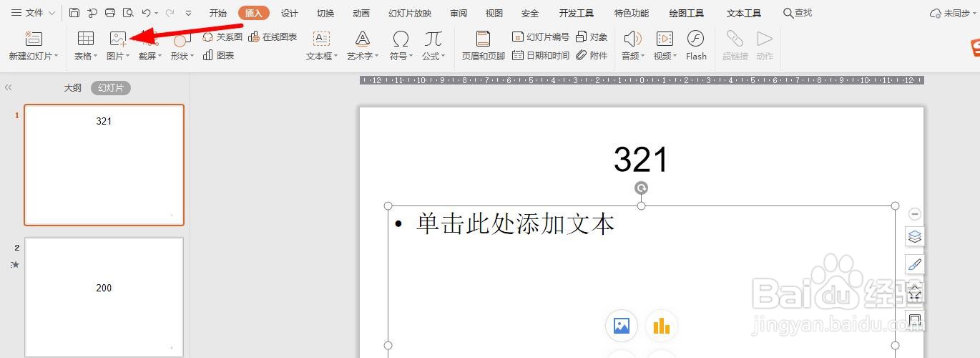Open the 开发工具 ribbon tab
This screenshot has height=358, width=980.
pos(577,13)
